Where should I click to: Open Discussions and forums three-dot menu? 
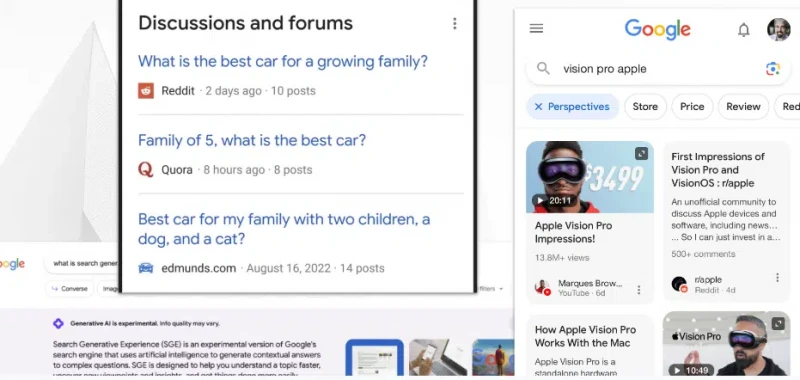tap(454, 23)
